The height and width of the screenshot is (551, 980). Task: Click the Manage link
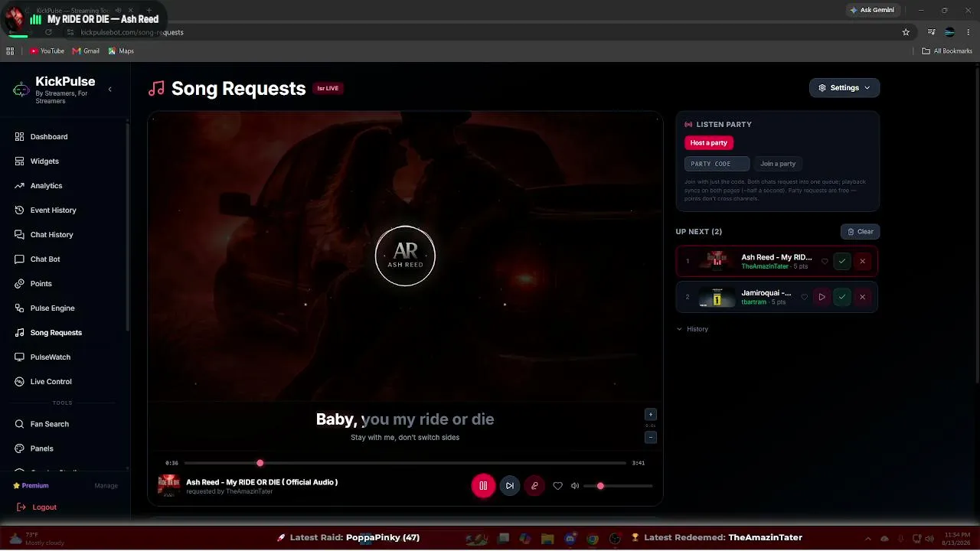click(x=106, y=486)
